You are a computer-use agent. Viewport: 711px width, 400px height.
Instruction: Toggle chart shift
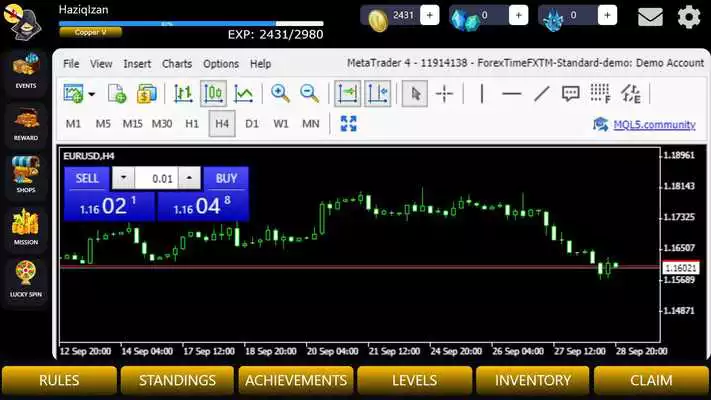tap(377, 94)
